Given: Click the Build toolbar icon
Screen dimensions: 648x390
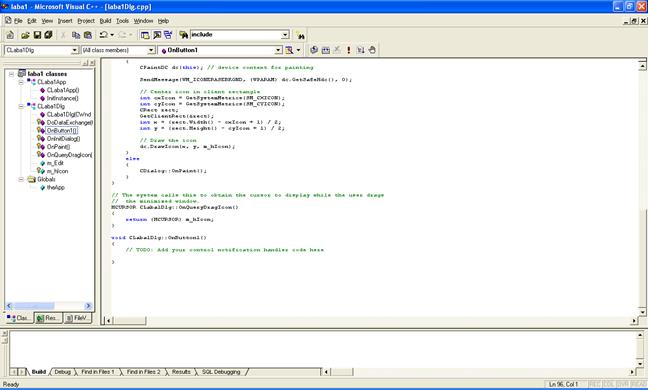Looking at the screenshot, I should pyautogui.click(x=326, y=50).
